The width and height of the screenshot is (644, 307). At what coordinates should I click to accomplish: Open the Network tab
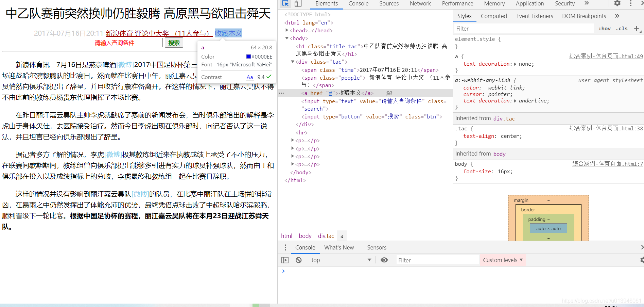tap(420, 4)
